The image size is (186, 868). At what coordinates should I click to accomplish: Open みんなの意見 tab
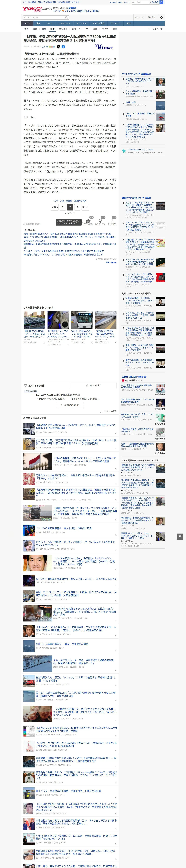coord(99,24)
